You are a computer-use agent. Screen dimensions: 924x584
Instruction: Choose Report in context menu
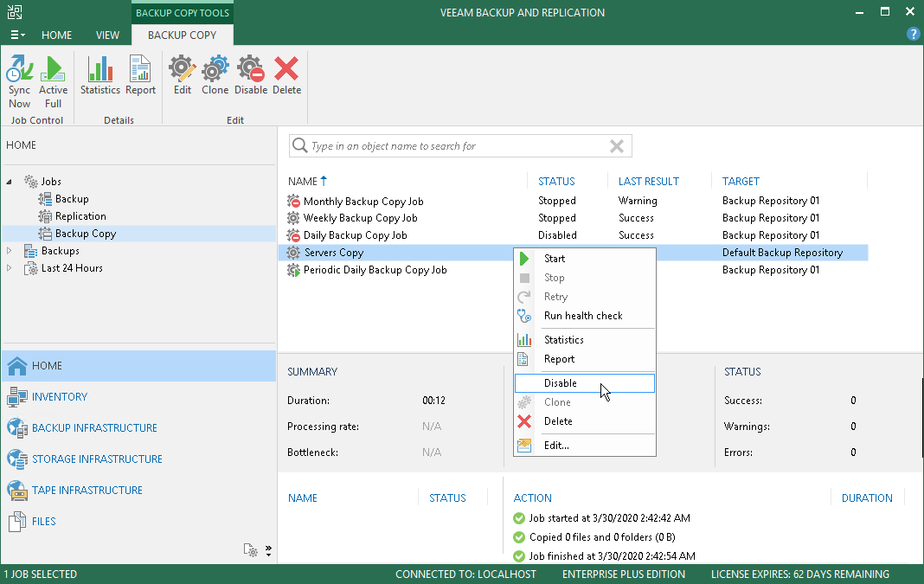pyautogui.click(x=585, y=359)
